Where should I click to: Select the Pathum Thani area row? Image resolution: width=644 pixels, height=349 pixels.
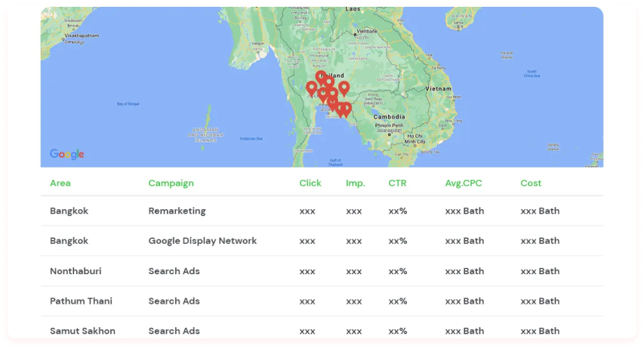click(x=81, y=301)
